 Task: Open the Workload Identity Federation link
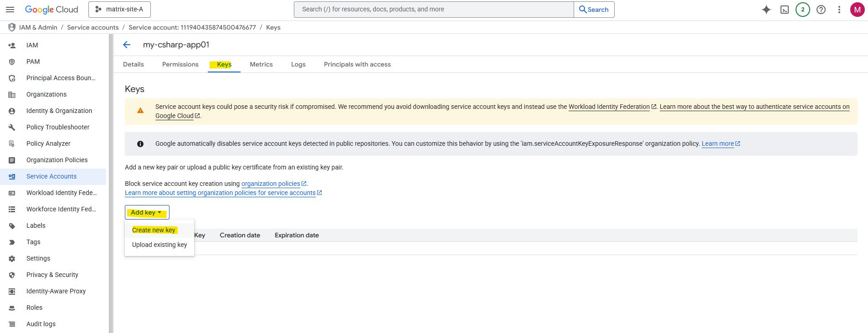(609, 107)
